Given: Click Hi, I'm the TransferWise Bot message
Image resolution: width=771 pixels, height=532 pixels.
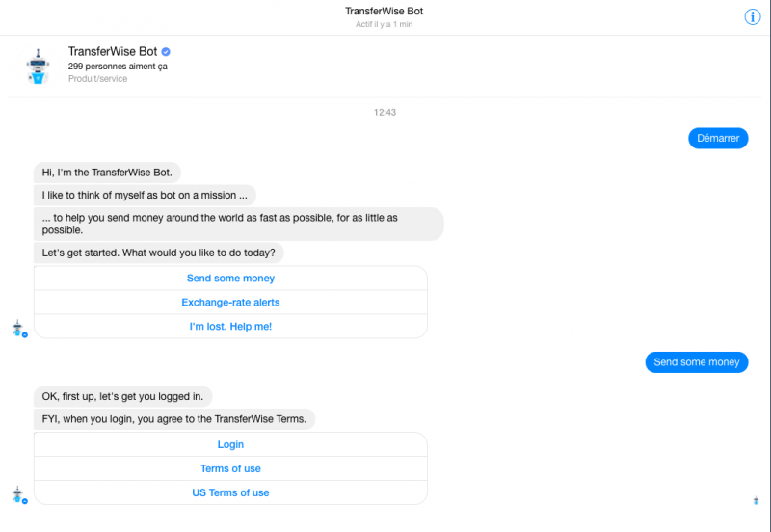Looking at the screenshot, I should [107, 173].
